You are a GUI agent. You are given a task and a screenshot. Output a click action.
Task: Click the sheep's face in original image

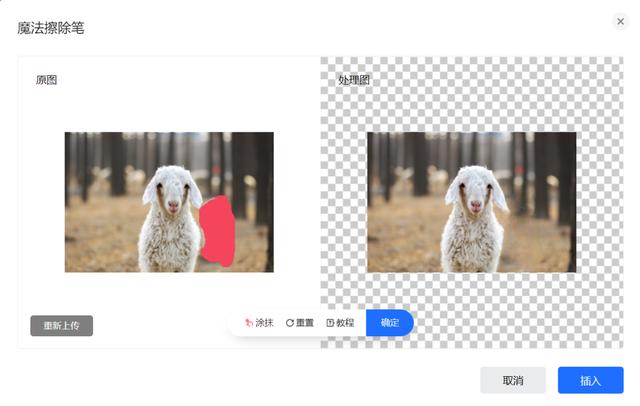(x=172, y=192)
